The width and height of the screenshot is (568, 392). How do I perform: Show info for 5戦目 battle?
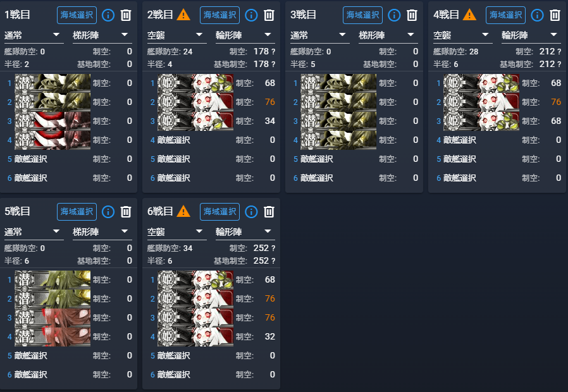click(108, 212)
